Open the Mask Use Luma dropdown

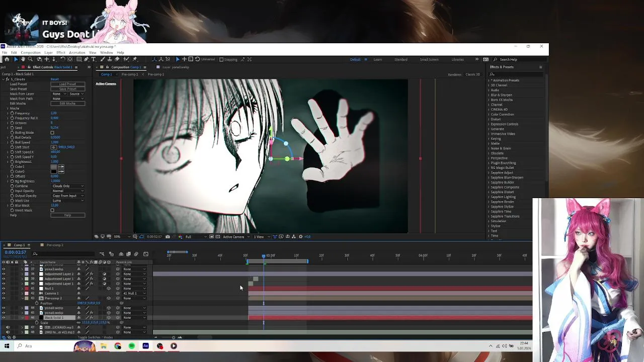click(x=68, y=201)
